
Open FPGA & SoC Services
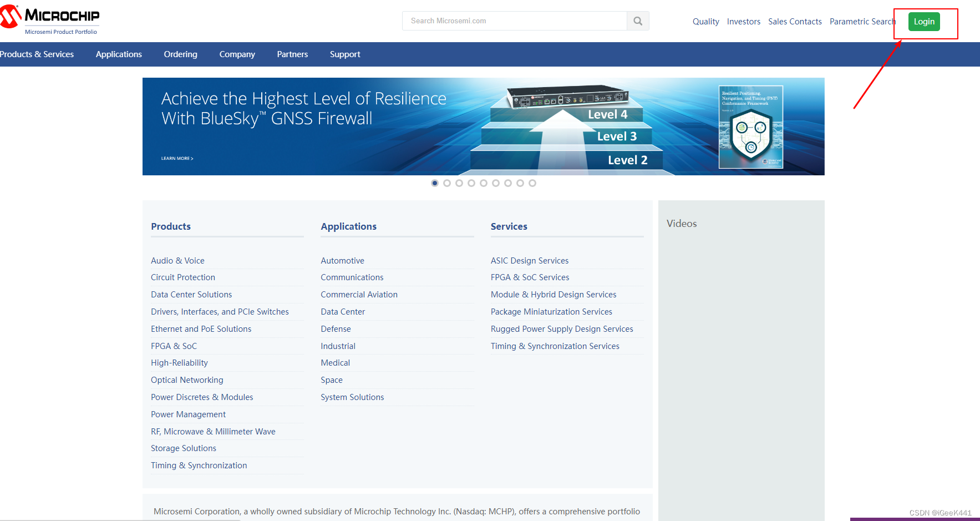click(x=530, y=277)
